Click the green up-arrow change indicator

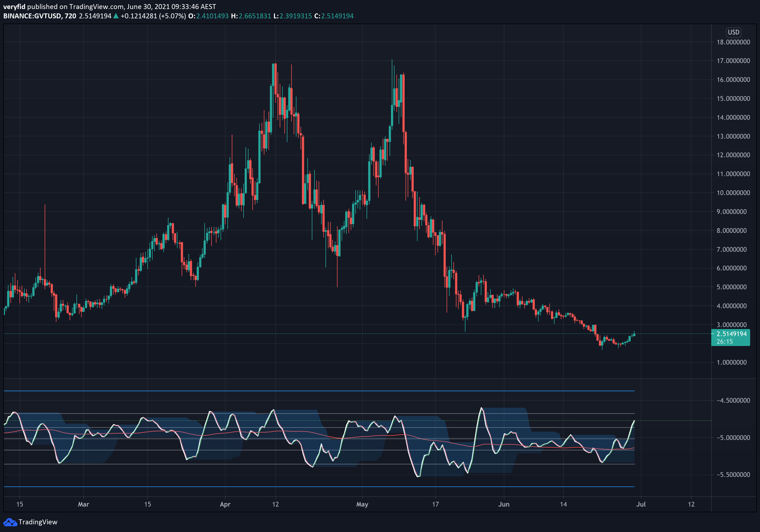click(x=116, y=16)
